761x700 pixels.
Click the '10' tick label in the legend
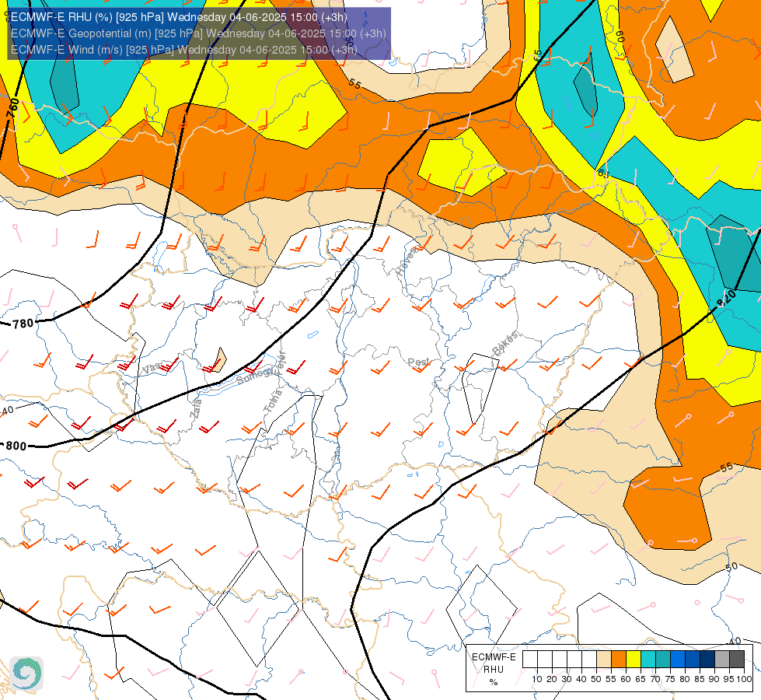click(x=537, y=679)
